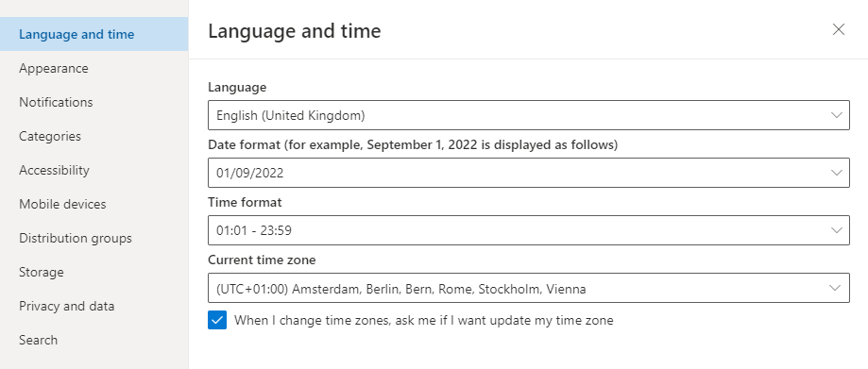Click the Current time zone dropdown chevron
Screen dimensions: 868x369
click(x=837, y=288)
